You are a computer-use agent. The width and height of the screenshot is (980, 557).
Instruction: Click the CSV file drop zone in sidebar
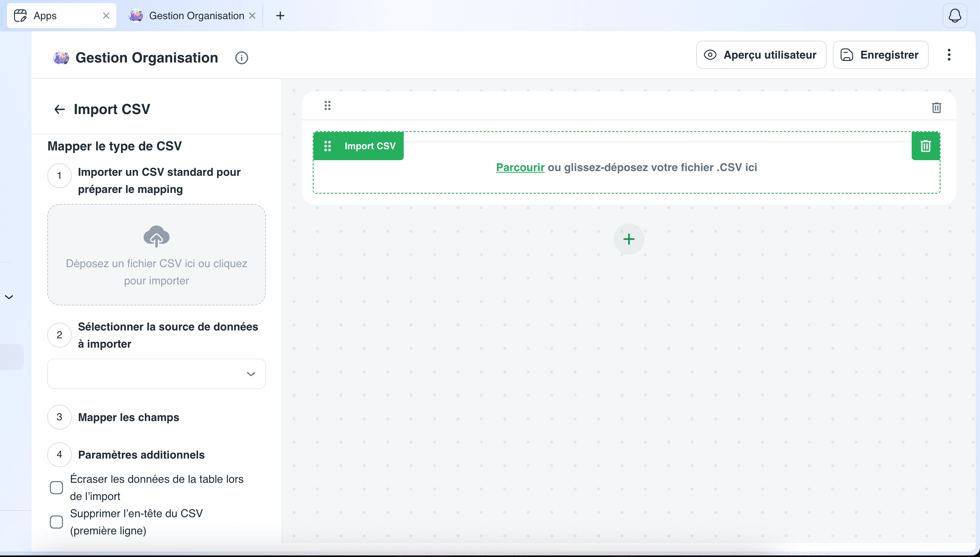[x=156, y=255]
